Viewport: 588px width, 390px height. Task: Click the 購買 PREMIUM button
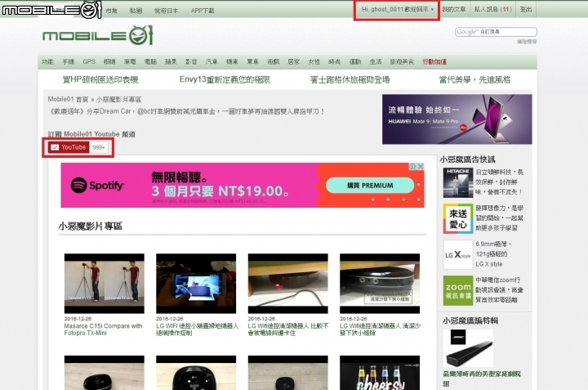[370, 186]
